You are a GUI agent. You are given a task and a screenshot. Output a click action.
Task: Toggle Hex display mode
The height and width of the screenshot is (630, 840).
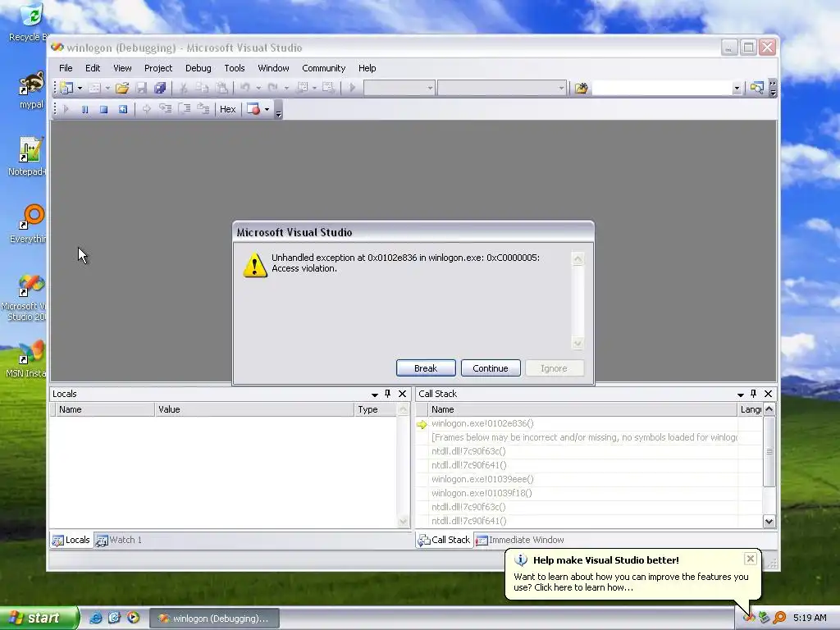pyautogui.click(x=228, y=109)
